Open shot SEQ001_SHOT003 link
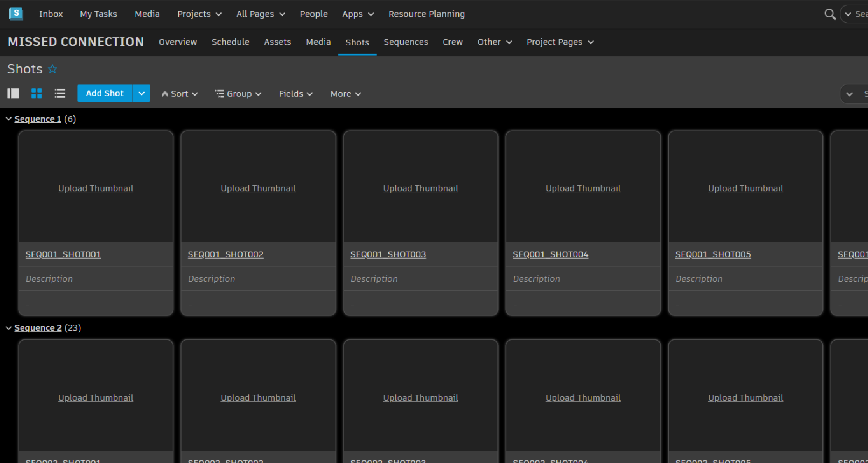The image size is (868, 463). click(388, 254)
